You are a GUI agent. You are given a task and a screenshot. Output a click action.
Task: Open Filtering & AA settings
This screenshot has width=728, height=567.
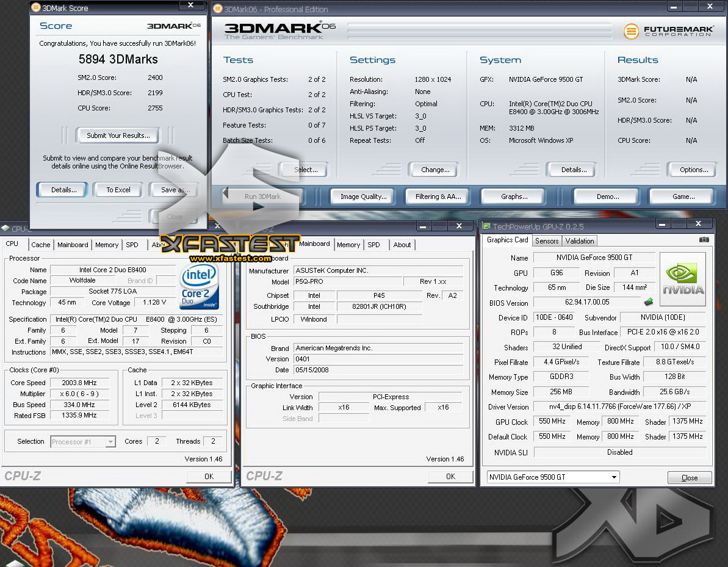438,197
